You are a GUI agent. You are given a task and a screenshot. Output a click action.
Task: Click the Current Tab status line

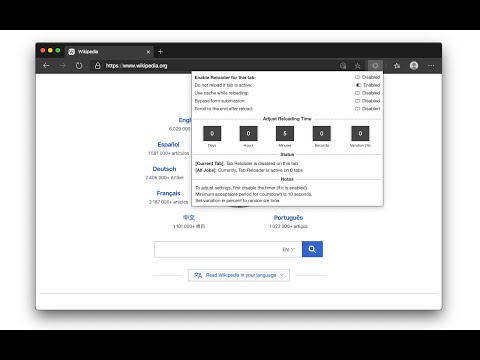(246, 163)
